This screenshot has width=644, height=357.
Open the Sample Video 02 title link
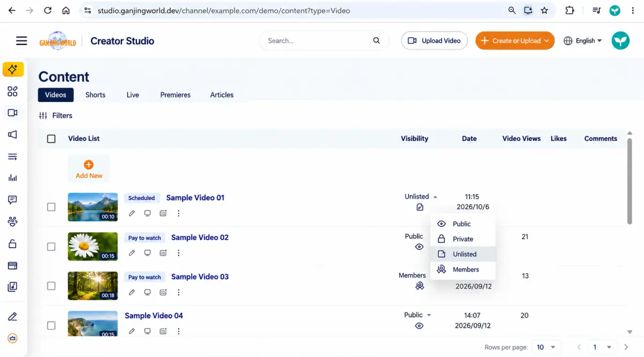point(200,237)
